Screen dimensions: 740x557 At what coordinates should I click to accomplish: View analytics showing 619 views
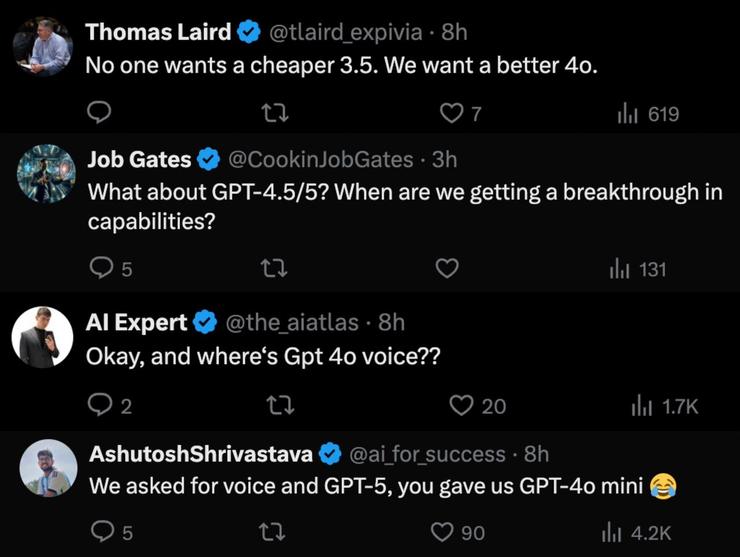click(627, 113)
